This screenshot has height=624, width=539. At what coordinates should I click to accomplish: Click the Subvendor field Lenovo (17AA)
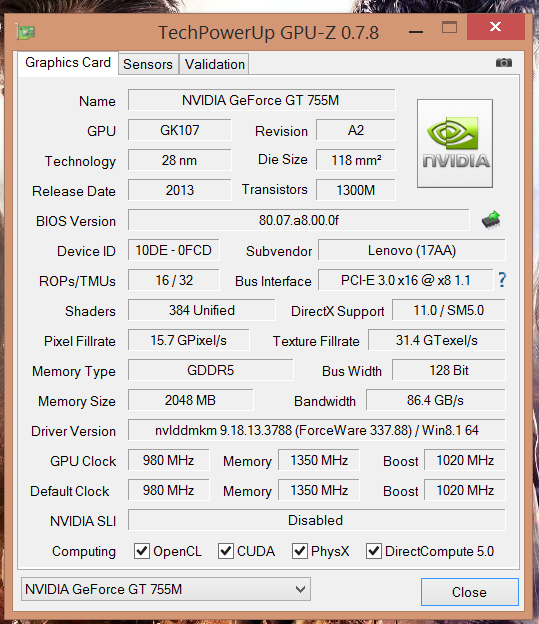[412, 250]
